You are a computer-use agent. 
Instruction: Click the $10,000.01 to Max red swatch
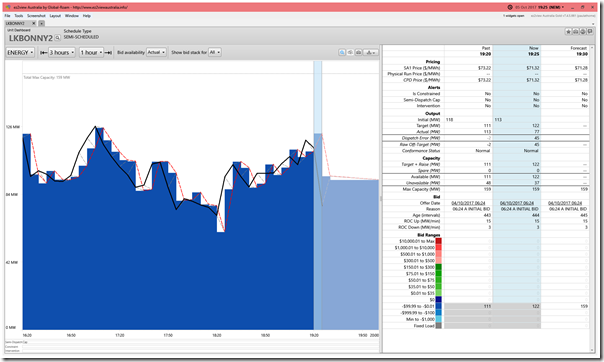tap(438, 241)
